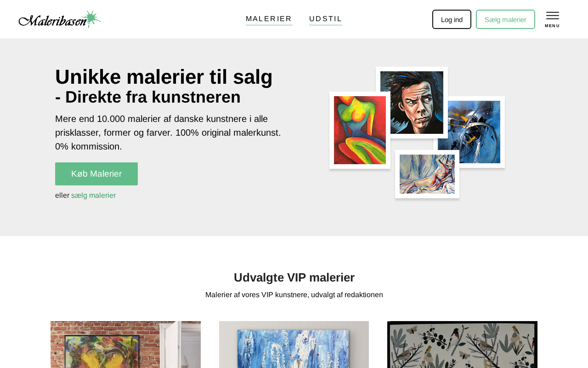588x368 pixels.
Task: Click the Sælg malerier header button
Action: click(x=505, y=19)
